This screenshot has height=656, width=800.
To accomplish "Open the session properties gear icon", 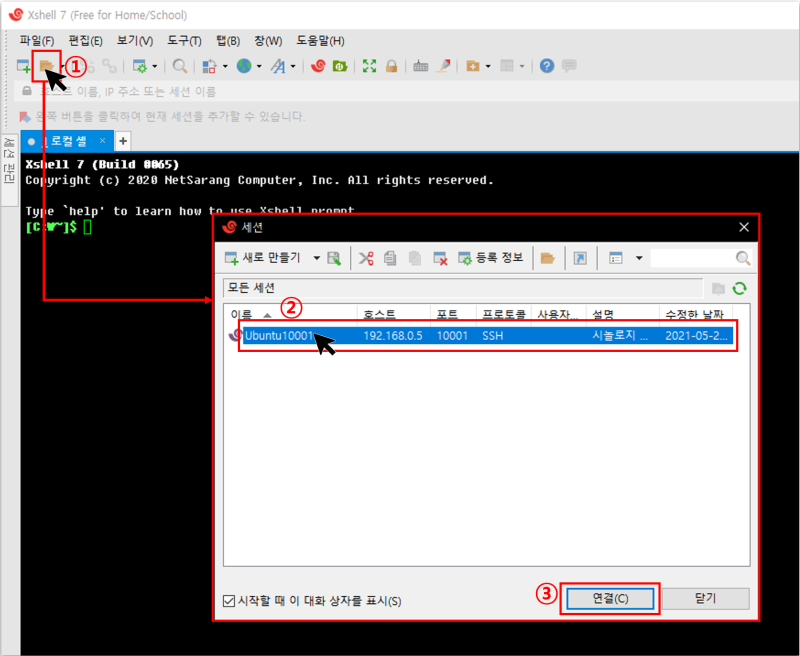I will click(x=140, y=66).
